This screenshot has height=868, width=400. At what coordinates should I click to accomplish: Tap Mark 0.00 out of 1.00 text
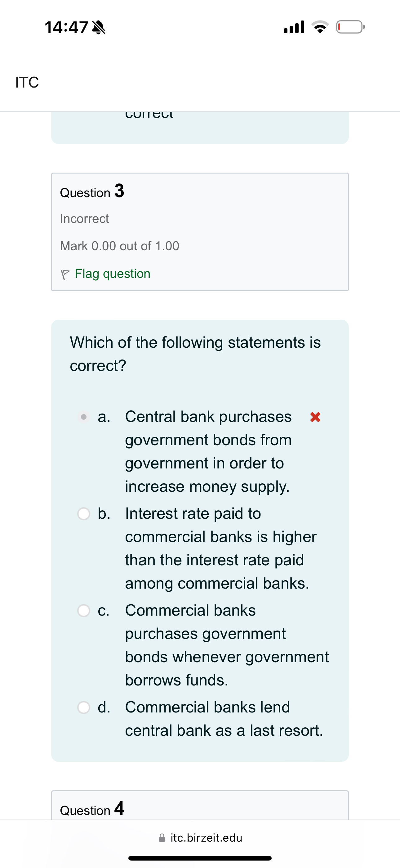tap(119, 246)
